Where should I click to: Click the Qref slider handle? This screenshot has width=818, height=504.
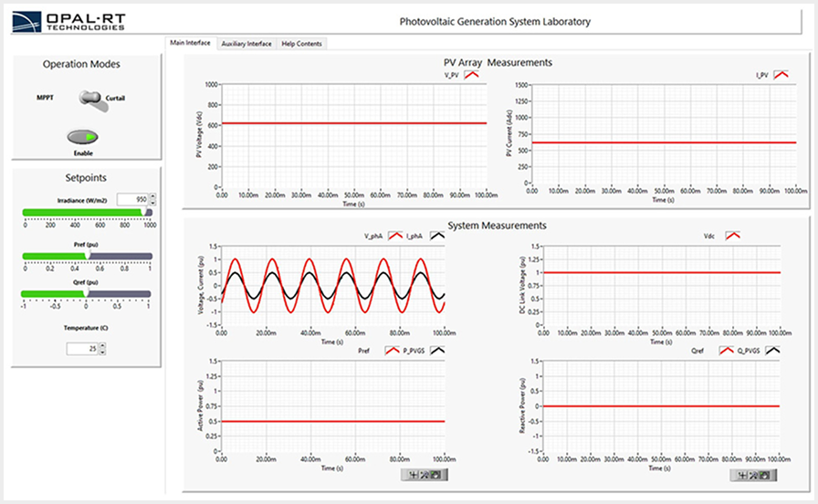click(86, 293)
